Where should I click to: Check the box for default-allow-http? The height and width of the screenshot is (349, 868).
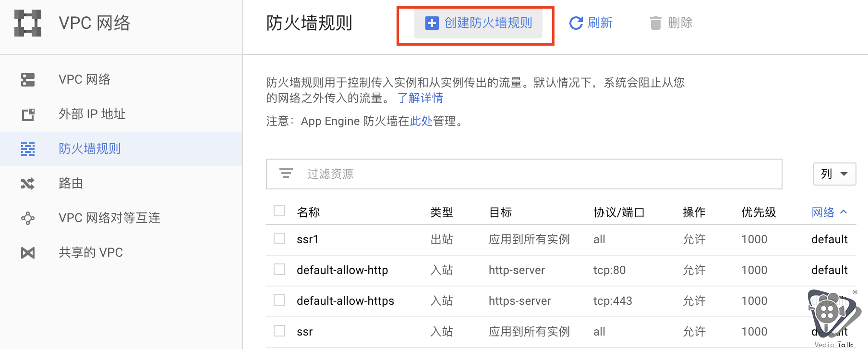coord(279,269)
